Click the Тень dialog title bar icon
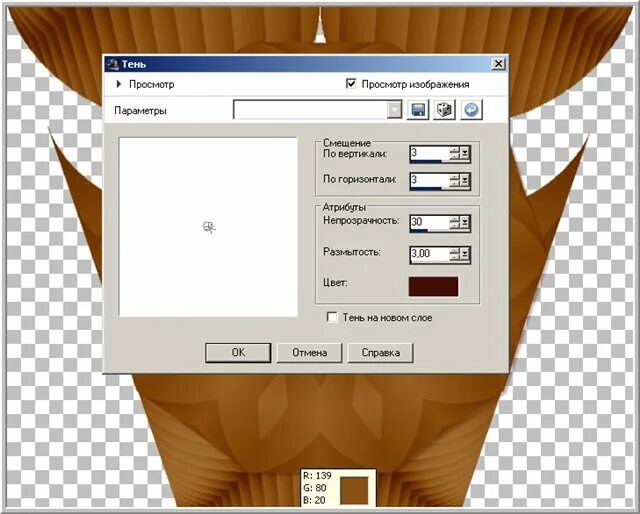This screenshot has width=640, height=514. (x=112, y=64)
